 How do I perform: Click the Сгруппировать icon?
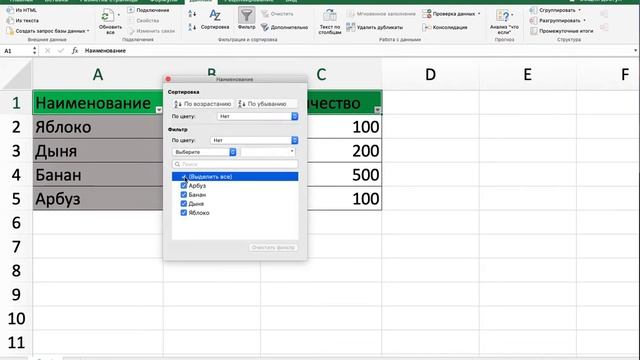click(x=533, y=10)
